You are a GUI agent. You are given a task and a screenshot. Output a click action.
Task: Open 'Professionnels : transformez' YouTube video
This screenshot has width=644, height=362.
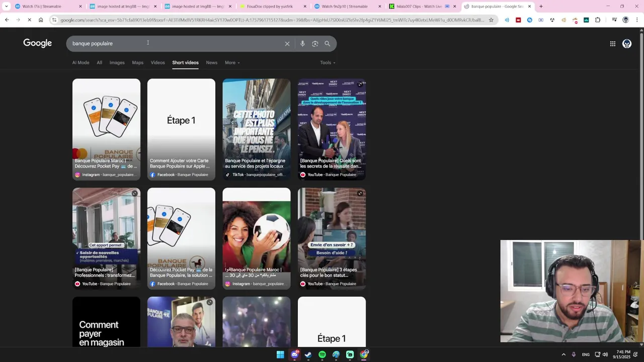click(106, 238)
